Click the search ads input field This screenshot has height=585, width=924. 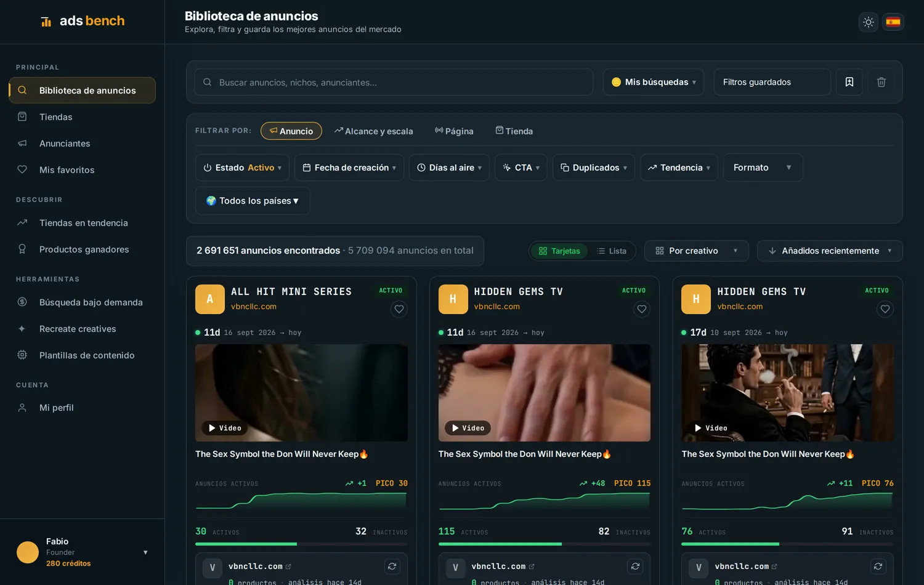tap(394, 82)
